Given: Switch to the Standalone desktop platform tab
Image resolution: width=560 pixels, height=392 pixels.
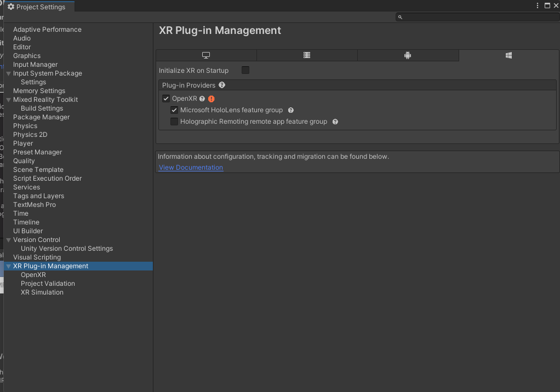Looking at the screenshot, I should pyautogui.click(x=206, y=55).
